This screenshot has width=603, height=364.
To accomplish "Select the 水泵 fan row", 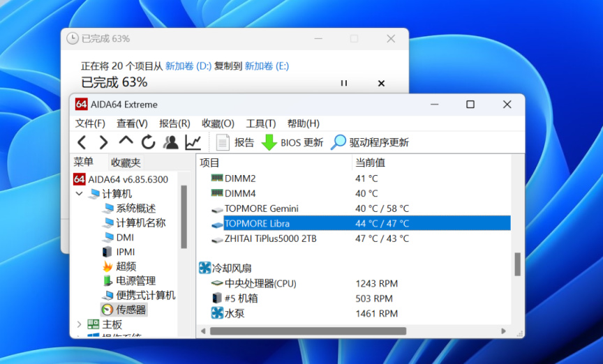I will click(x=354, y=313).
